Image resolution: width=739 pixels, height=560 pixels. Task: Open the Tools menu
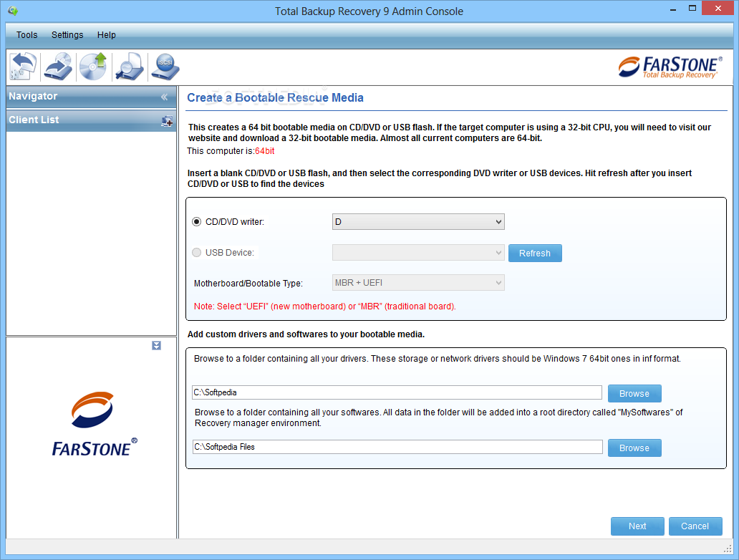click(x=27, y=35)
